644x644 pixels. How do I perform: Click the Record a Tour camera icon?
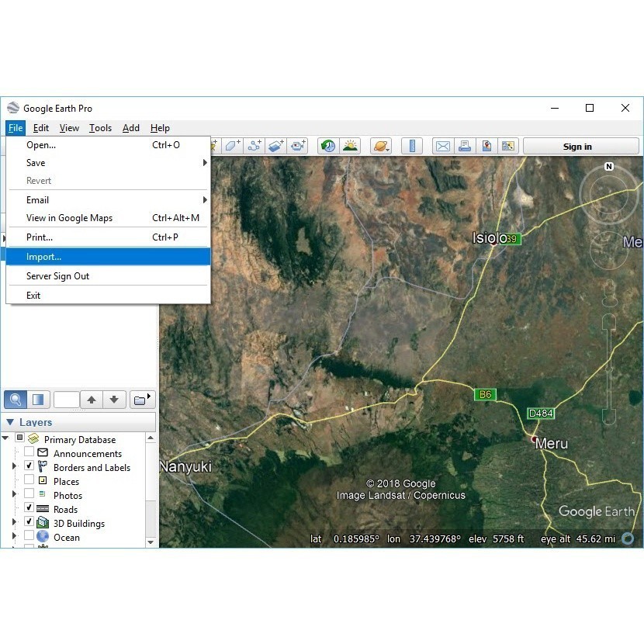click(298, 146)
